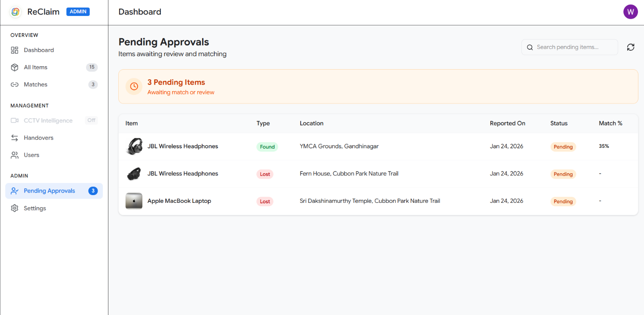Click the Dashboard page title
Screen dimensions: 644x315
click(140, 12)
